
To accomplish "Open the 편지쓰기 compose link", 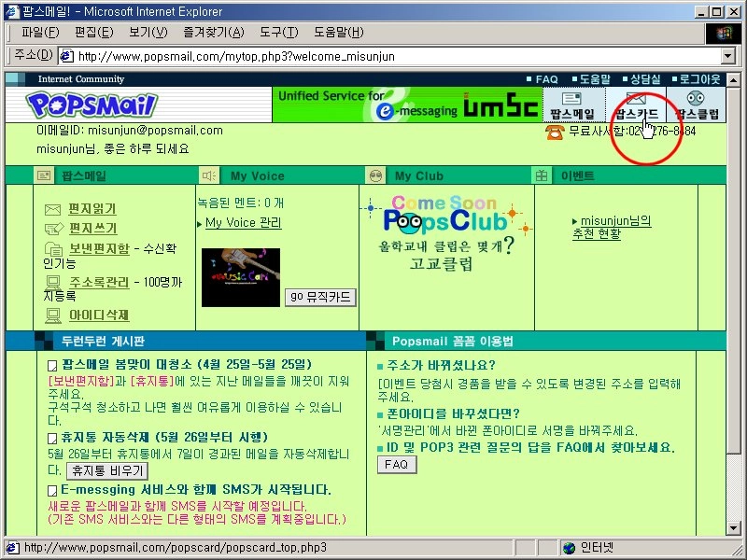I will pyautogui.click(x=92, y=228).
